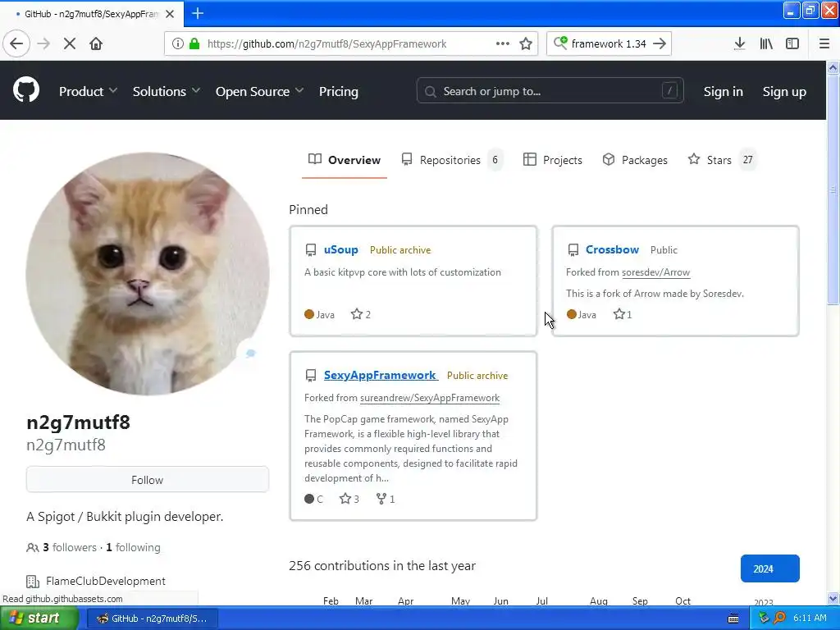Click the green padlock security icon
The width and height of the screenshot is (840, 630).
tap(194, 43)
